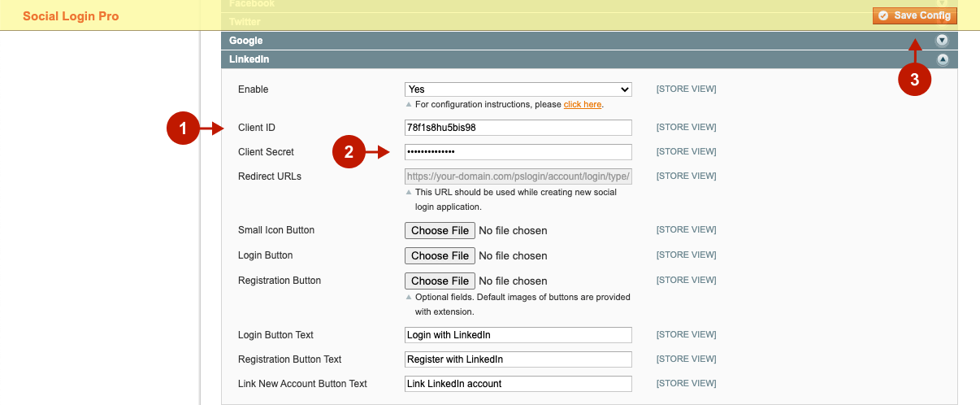The image size is (980, 405).
Task: Click the red step 2 marker
Action: (x=349, y=151)
